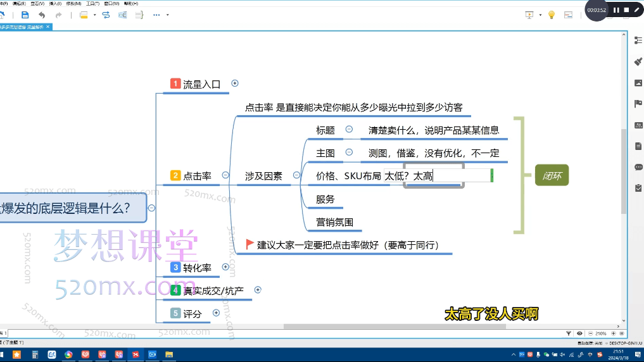This screenshot has height=362, width=644.
Task: Click the horizontal scrollbar thumb
Action: (x=395, y=327)
